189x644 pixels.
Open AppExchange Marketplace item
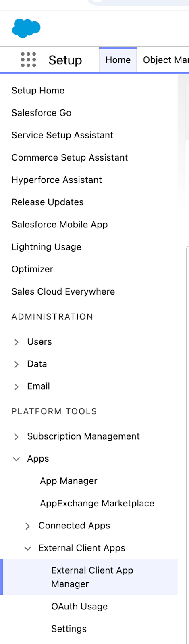[x=97, y=503]
